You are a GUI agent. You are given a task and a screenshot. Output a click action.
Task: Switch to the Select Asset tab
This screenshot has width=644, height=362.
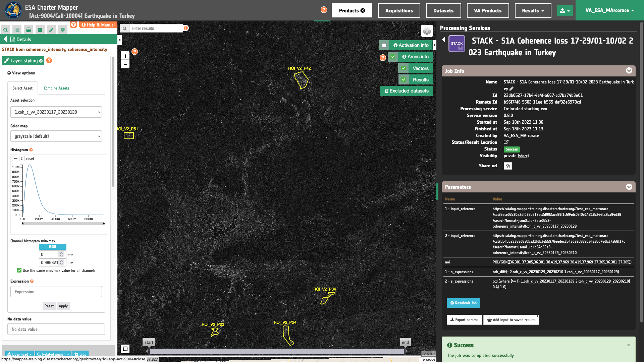coord(22,88)
